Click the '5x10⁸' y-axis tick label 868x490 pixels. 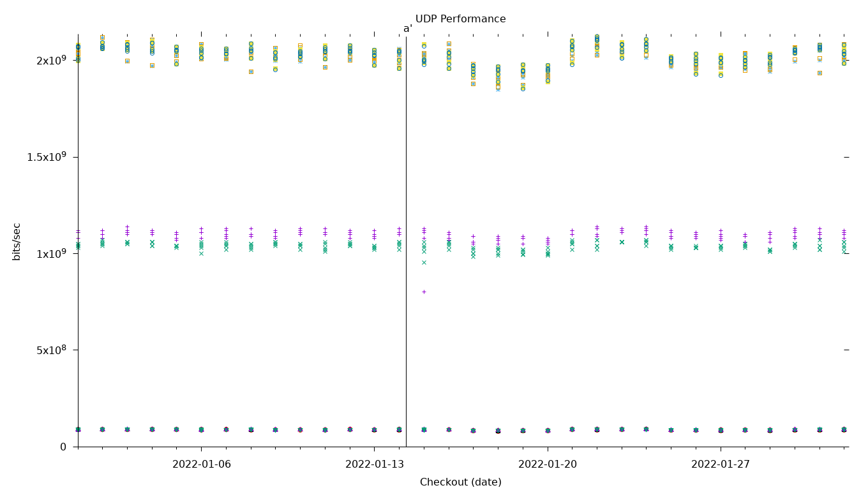point(52,350)
